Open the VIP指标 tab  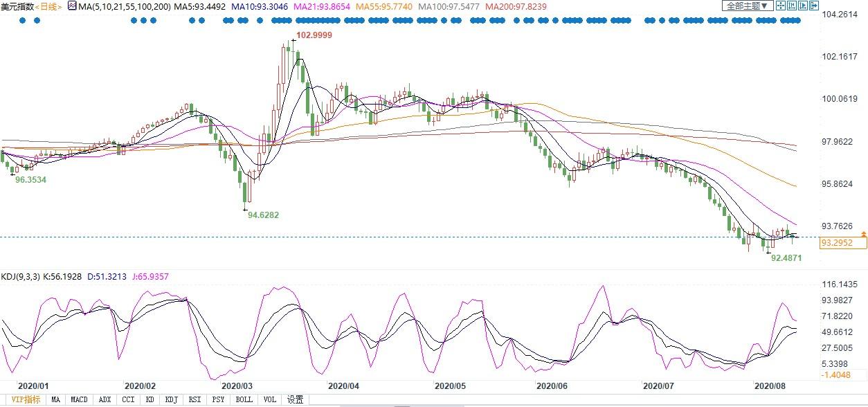(25, 399)
